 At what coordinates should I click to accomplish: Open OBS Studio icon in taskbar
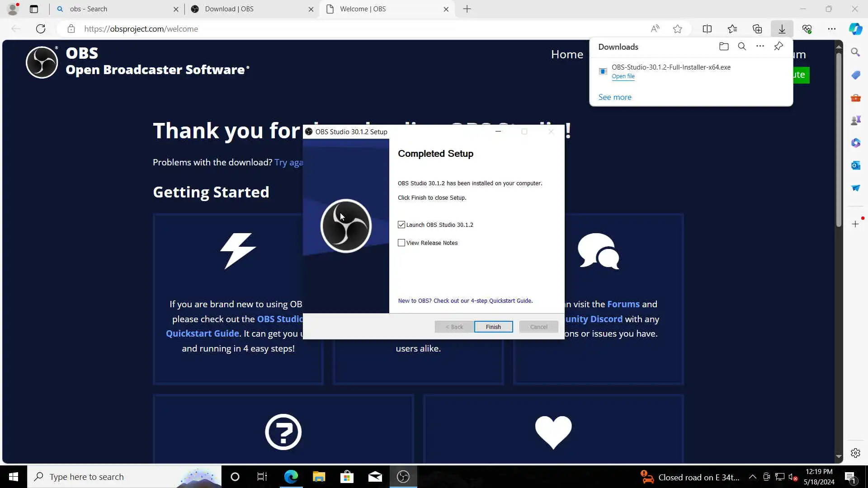403,477
